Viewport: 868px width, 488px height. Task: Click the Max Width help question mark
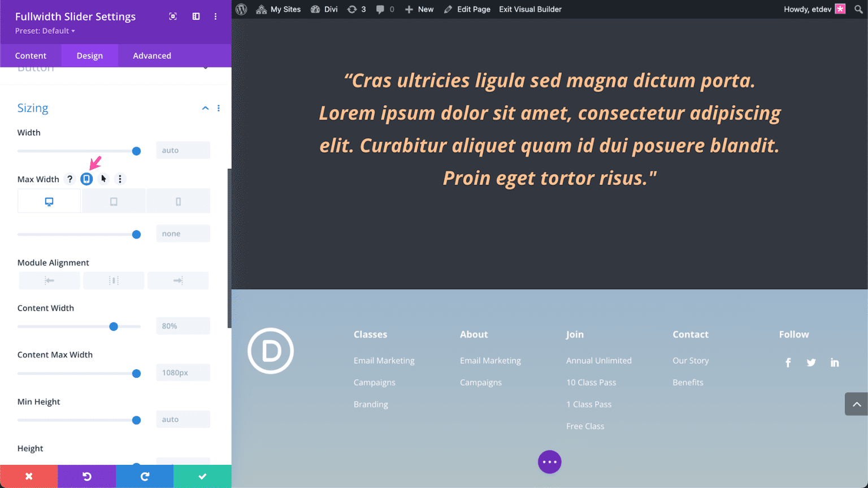click(x=70, y=179)
